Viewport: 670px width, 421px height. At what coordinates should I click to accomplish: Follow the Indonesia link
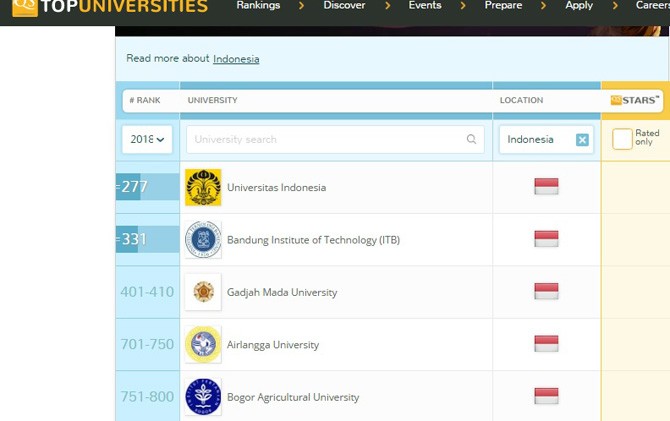pyautogui.click(x=236, y=59)
